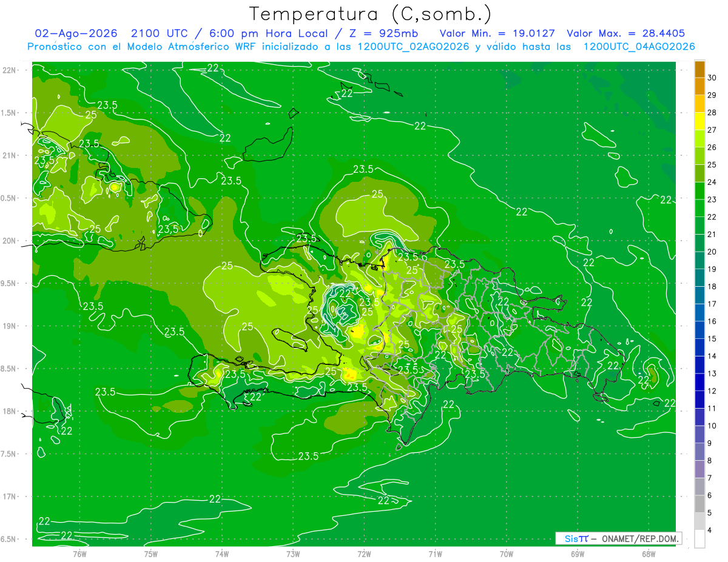Click longitude axis label '68W'
Image resolution: width=728 pixels, height=562 pixels.
pyautogui.click(x=648, y=554)
